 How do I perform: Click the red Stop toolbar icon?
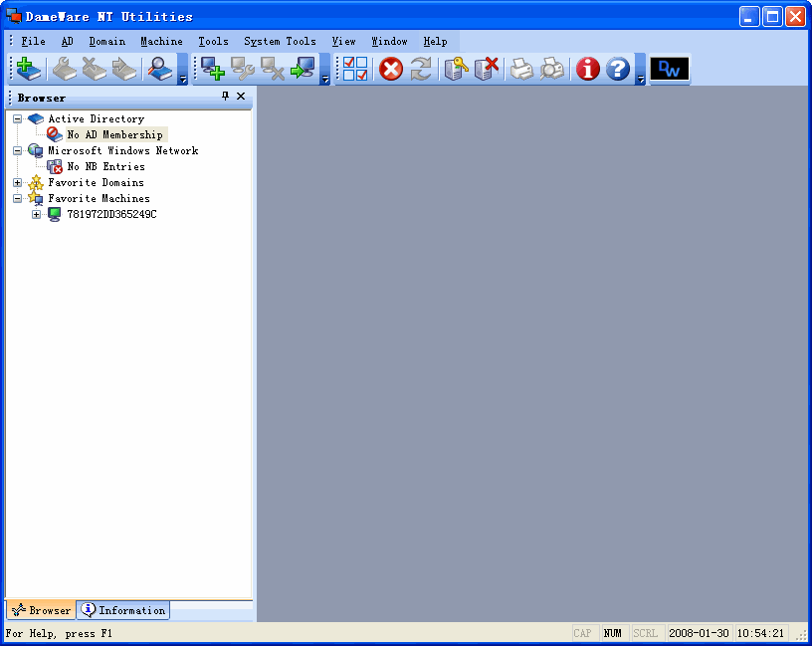pos(391,69)
